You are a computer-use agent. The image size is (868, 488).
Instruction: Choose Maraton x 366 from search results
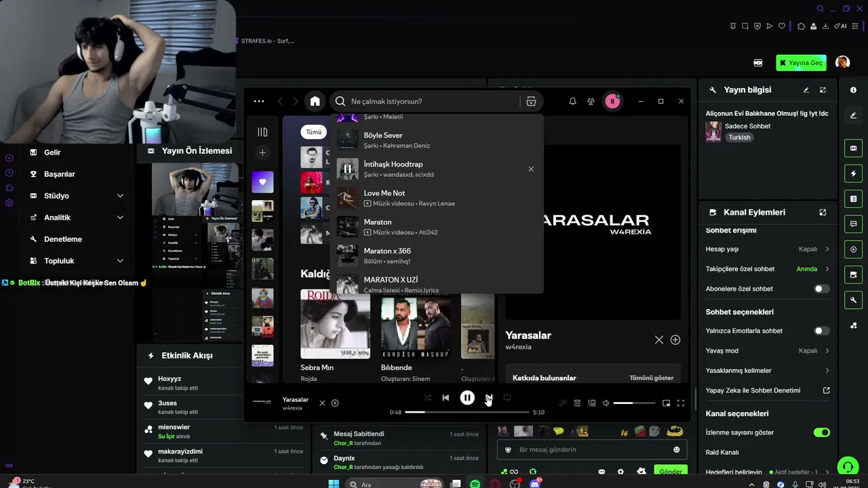click(x=436, y=256)
